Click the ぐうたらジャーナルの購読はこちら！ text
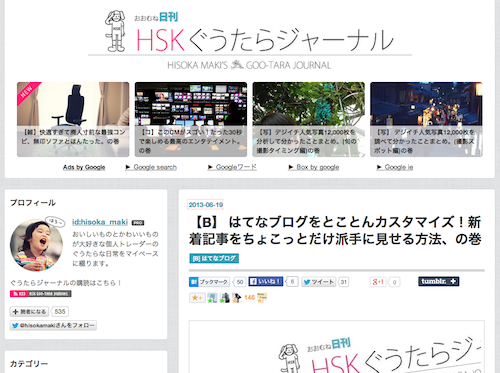This screenshot has width=500, height=373. [x=65, y=283]
